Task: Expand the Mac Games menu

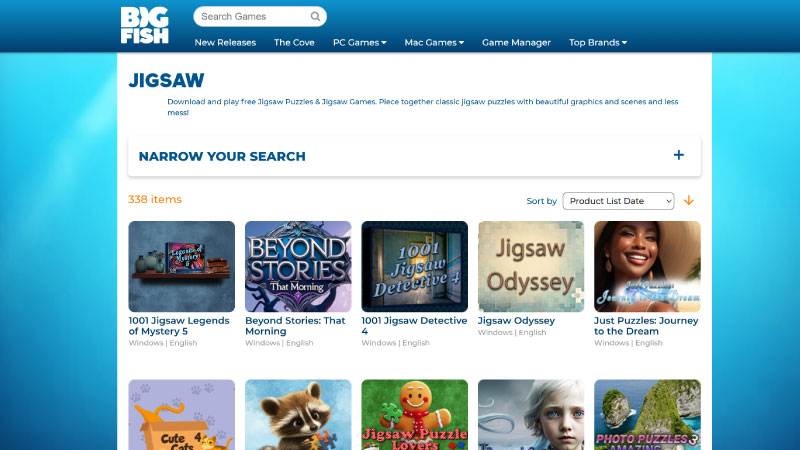Action: click(434, 43)
